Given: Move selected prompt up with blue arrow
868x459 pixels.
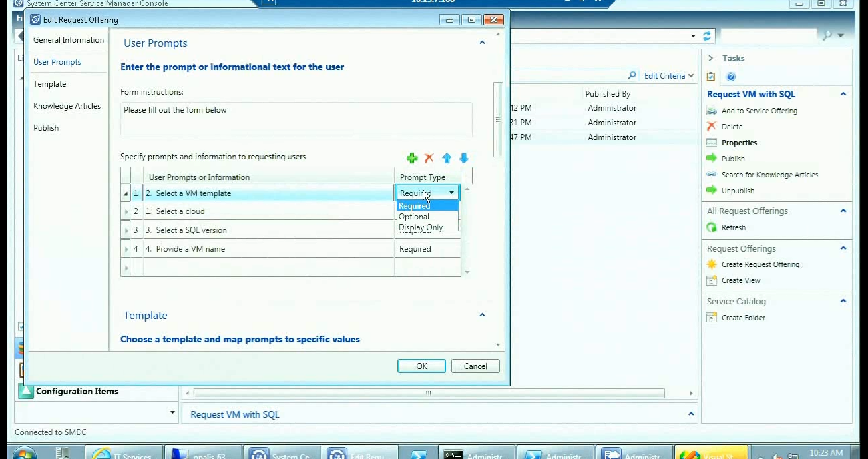Looking at the screenshot, I should pos(447,158).
